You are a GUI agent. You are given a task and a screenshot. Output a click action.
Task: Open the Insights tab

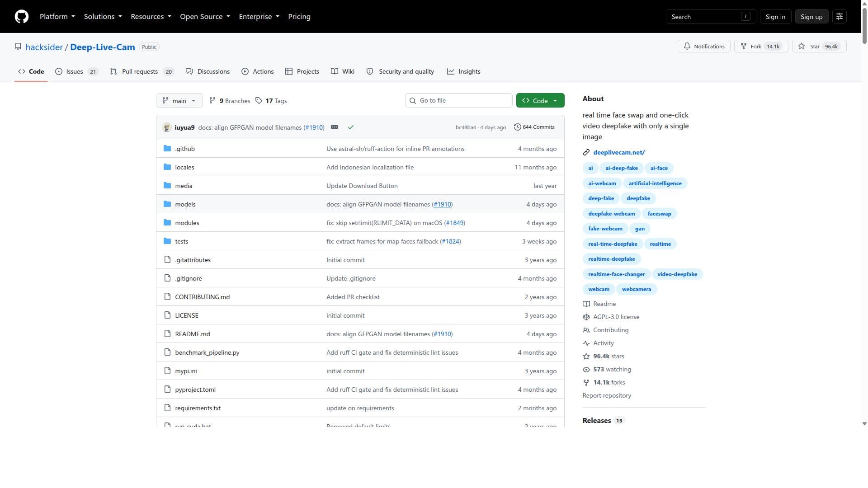464,72
